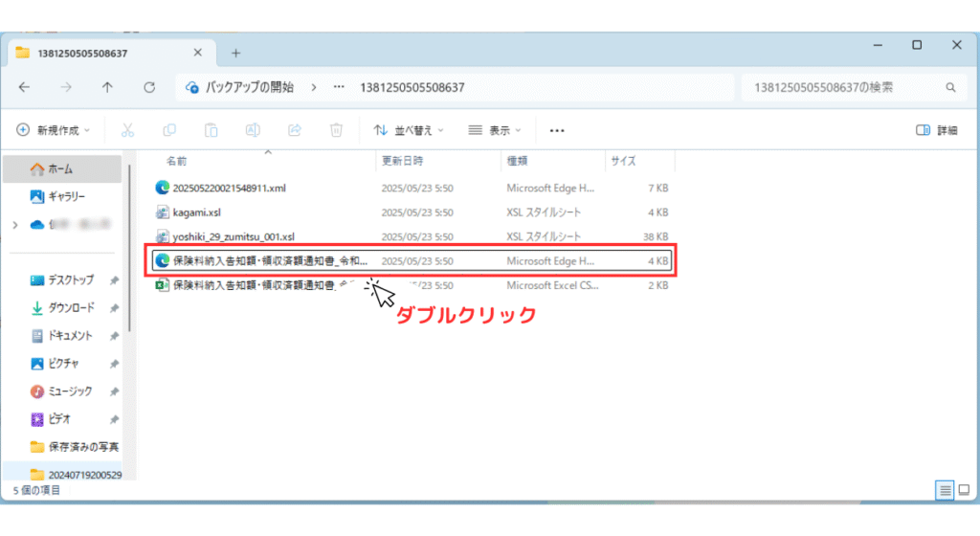Viewport: 980px width, 536px height.
Task: Click breadcrumb chevron after バックアップの開始
Action: point(314,87)
